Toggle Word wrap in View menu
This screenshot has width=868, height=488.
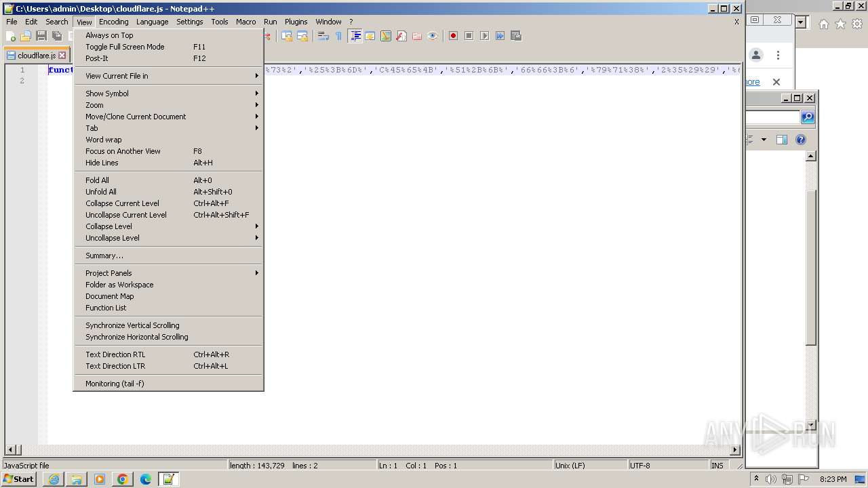click(168, 140)
